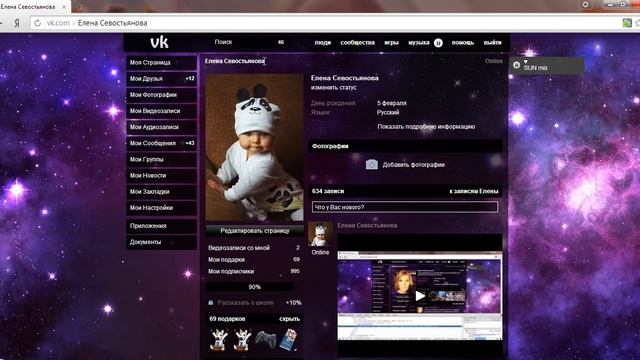This screenshot has height=360, width=640.
Task: Click the SUN mix track title
Action: pos(536,68)
